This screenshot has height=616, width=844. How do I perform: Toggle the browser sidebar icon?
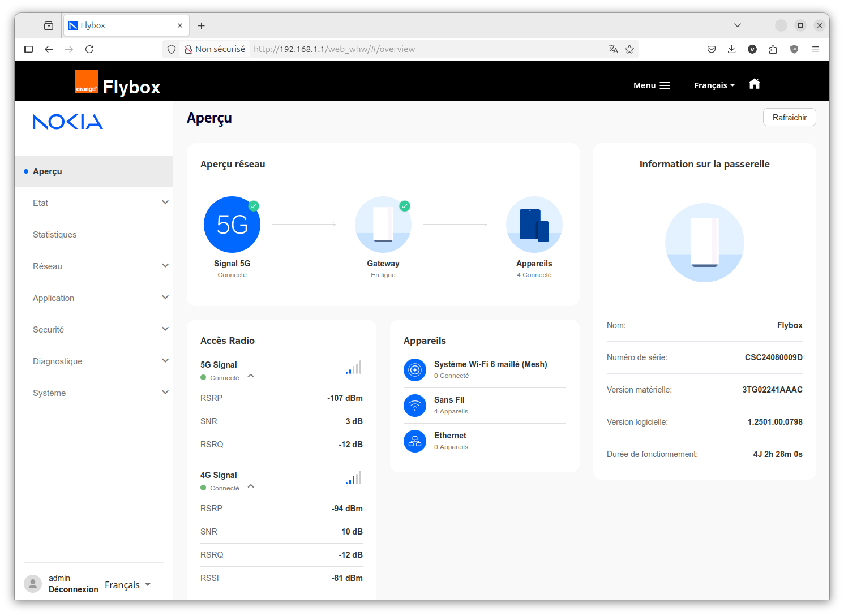(x=28, y=49)
